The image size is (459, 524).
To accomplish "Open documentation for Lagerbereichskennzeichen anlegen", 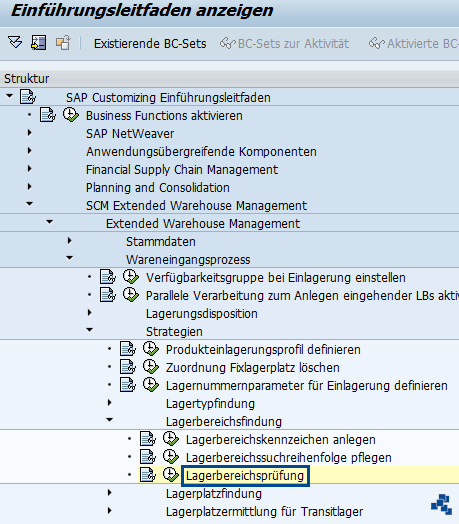I will (148, 439).
